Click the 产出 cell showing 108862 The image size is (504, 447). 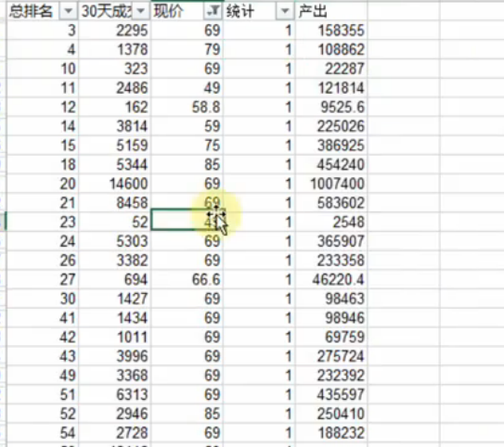point(331,50)
